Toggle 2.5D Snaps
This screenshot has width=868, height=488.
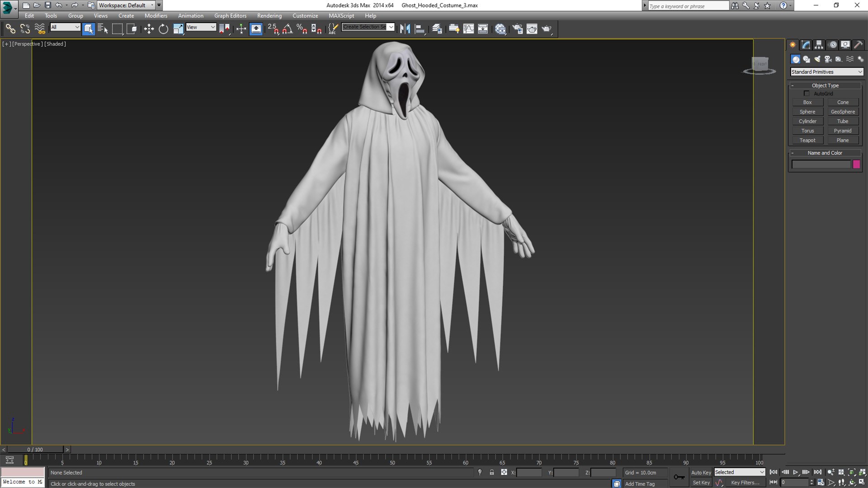(x=273, y=29)
